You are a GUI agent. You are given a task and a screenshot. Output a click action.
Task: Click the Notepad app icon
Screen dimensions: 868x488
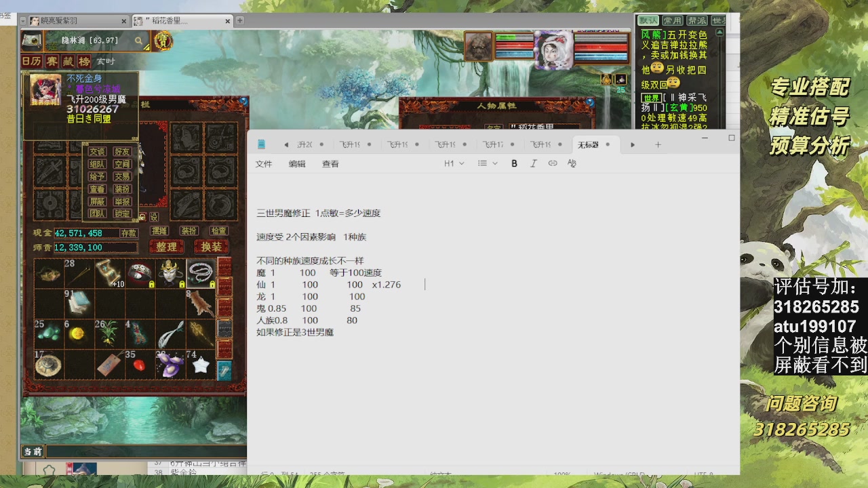261,144
